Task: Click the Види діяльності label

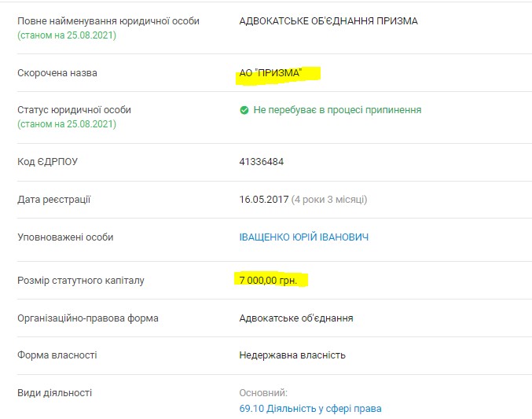Action: click(55, 392)
